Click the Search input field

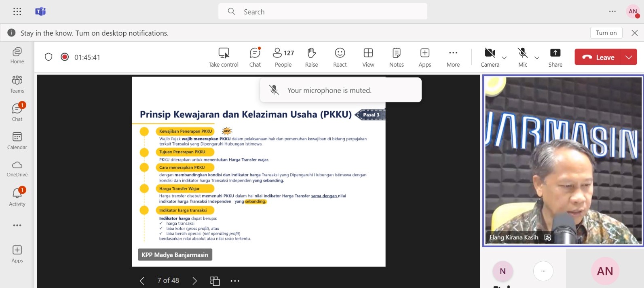coord(323,12)
